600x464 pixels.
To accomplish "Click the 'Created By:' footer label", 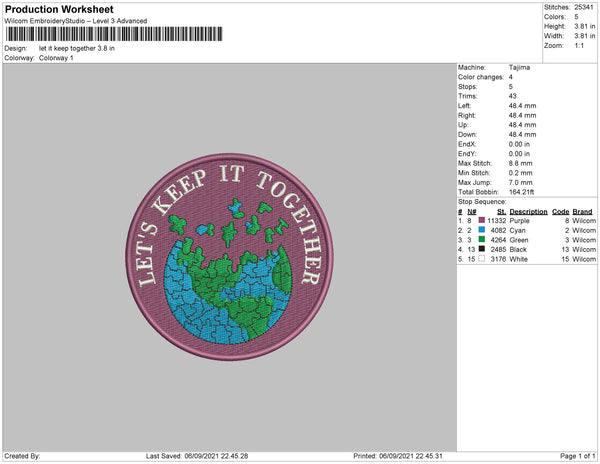I will coord(22,456).
